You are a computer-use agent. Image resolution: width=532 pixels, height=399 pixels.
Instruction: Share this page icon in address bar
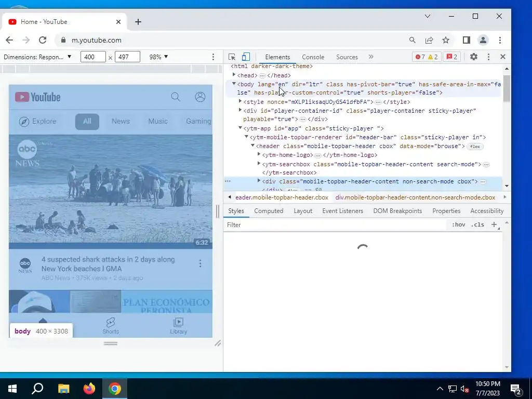pos(429,40)
